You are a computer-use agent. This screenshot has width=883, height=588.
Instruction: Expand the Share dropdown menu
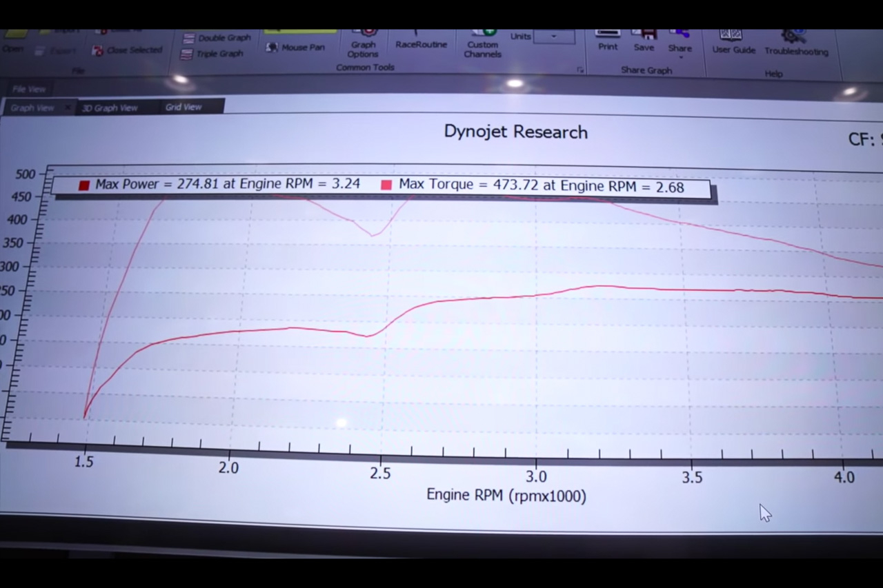[679, 57]
